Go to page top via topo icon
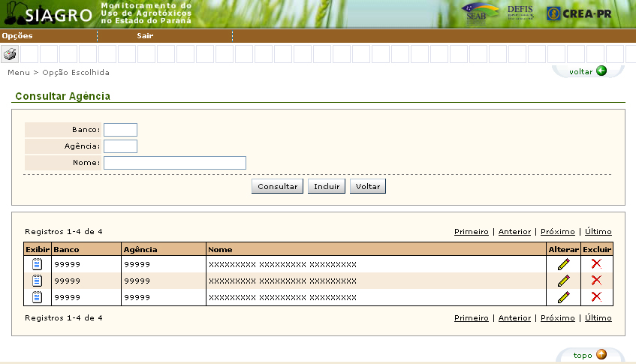Image resolution: width=636 pixels, height=364 pixels. pyautogui.click(x=601, y=355)
